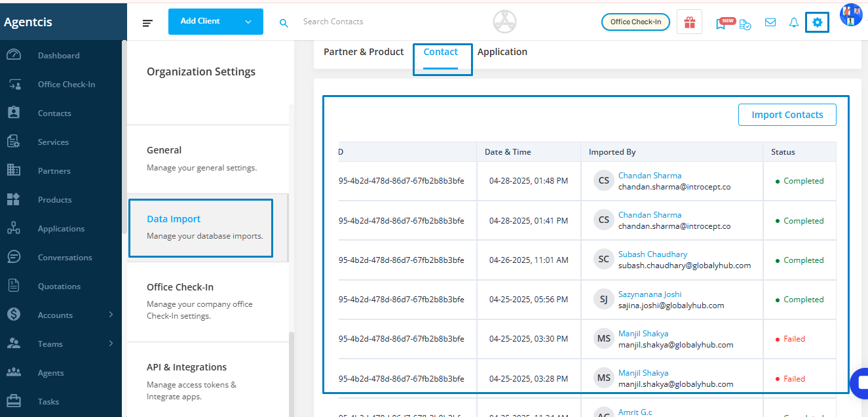Click Completed status for Subash Chaudhary
Screen dimensions: 868x417
point(799,260)
